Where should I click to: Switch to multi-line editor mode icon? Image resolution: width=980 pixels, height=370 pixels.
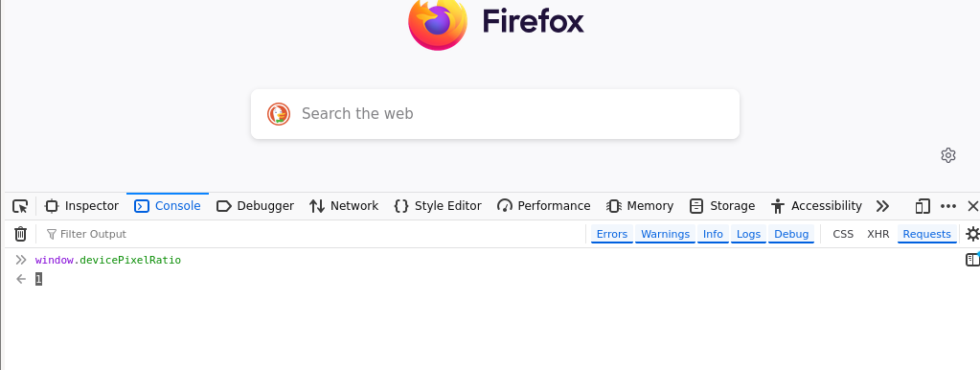972,260
